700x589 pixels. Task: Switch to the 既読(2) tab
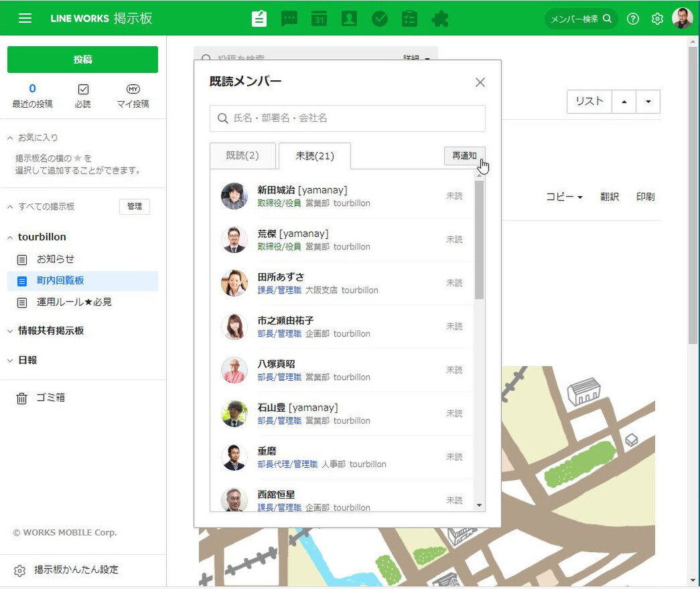point(242,155)
